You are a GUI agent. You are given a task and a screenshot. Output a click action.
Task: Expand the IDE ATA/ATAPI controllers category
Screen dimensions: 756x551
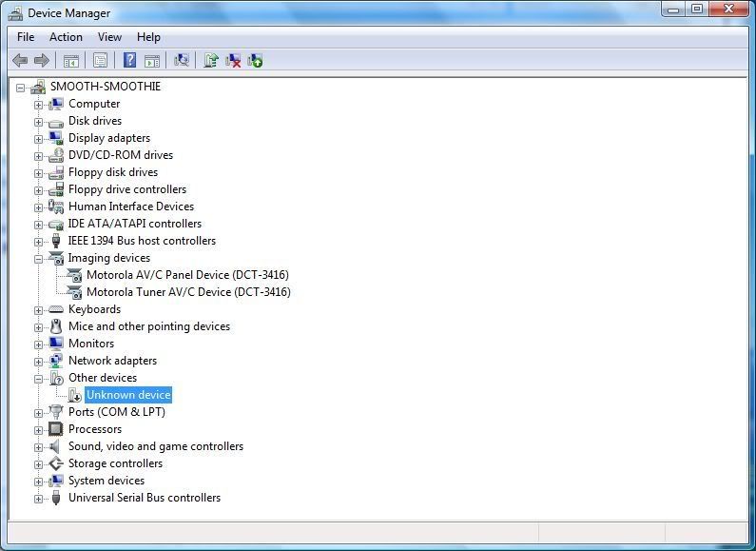(x=39, y=225)
